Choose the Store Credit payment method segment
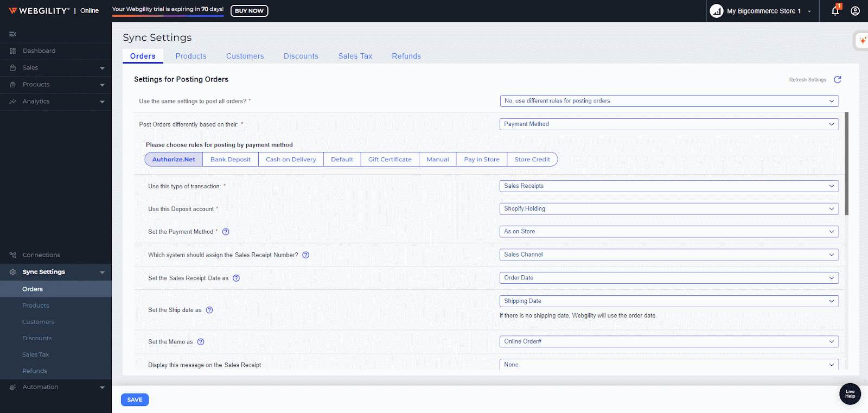Image resolution: width=868 pixels, height=413 pixels. tap(532, 160)
